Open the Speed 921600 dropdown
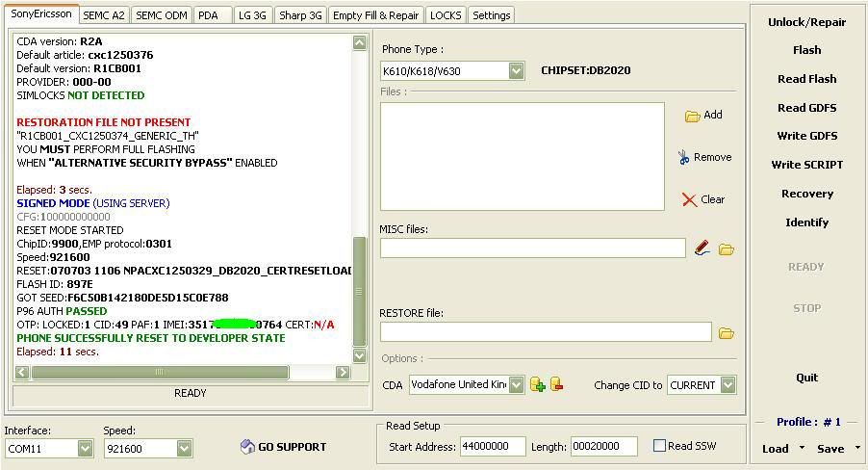Image resolution: width=868 pixels, height=470 pixels. [185, 448]
